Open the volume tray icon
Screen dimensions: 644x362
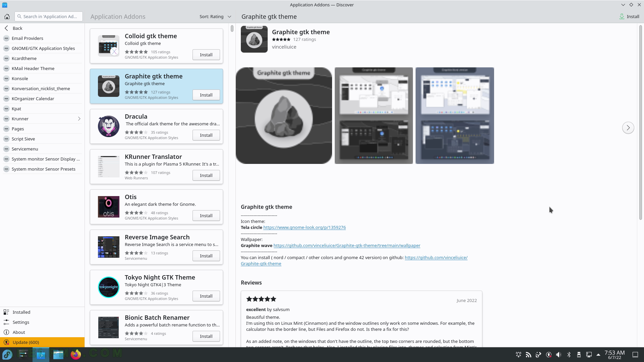[x=558, y=355]
